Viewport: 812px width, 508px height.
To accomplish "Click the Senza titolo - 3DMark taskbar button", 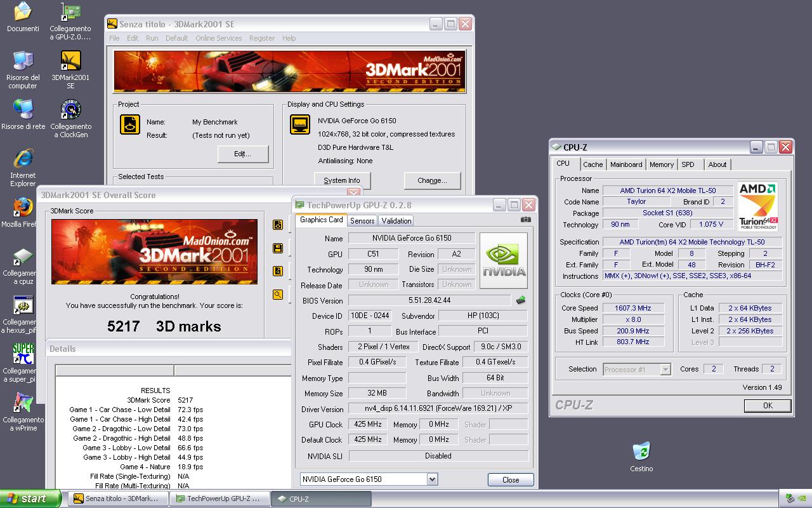I will (118, 498).
